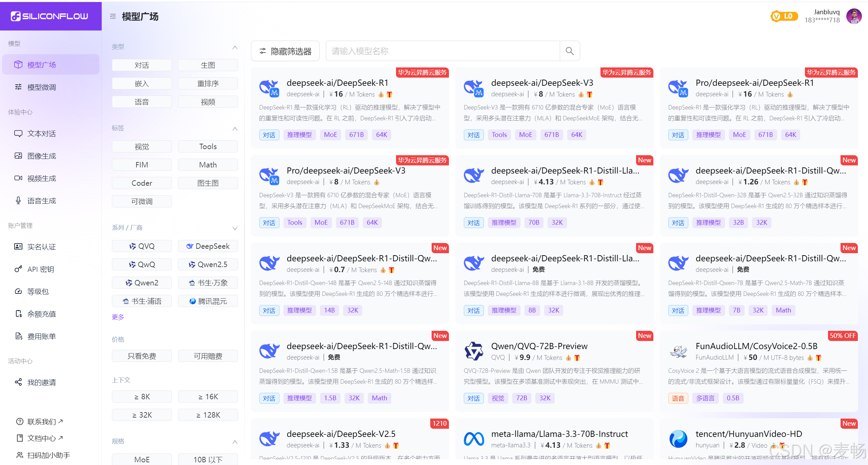Open 模型微调 in the sidebar

pyautogui.click(x=41, y=87)
